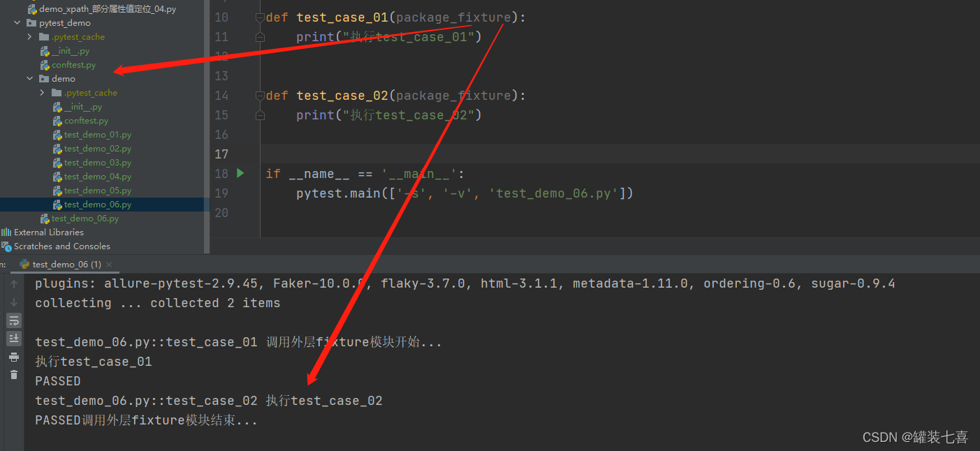This screenshot has width=980, height=451.
Task: Click the project tree vertical scrollbar
Action: coord(207,126)
